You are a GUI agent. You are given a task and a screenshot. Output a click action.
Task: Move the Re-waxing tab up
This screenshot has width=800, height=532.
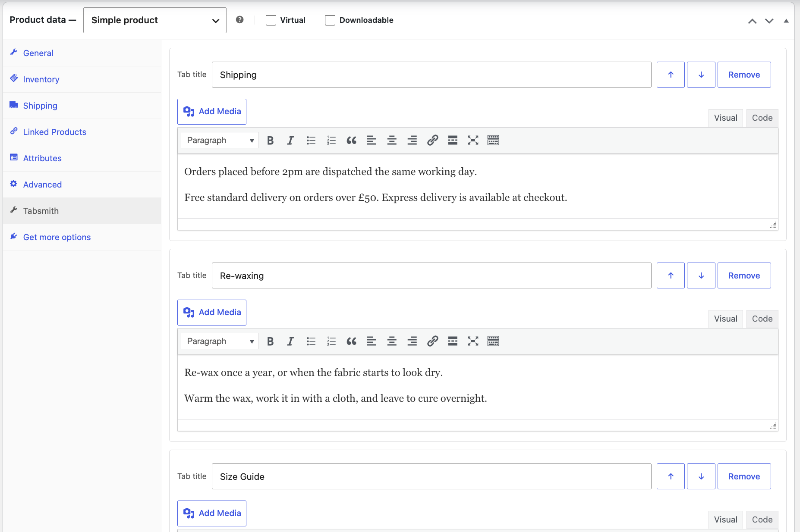pyautogui.click(x=671, y=275)
